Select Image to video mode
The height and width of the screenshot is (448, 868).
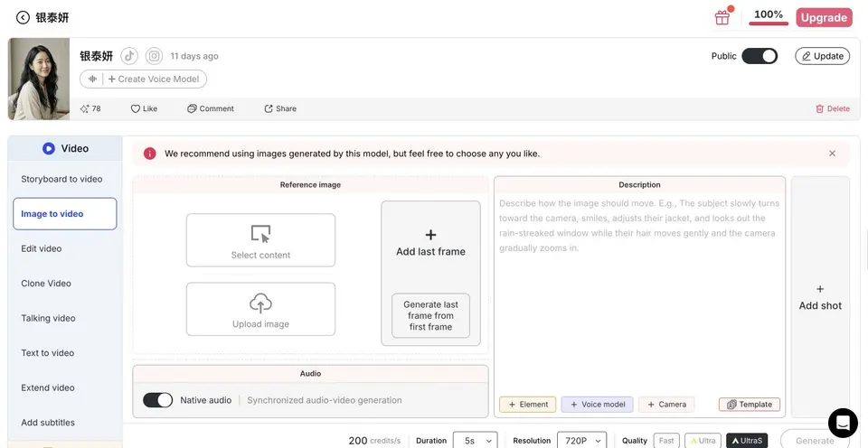tap(65, 214)
